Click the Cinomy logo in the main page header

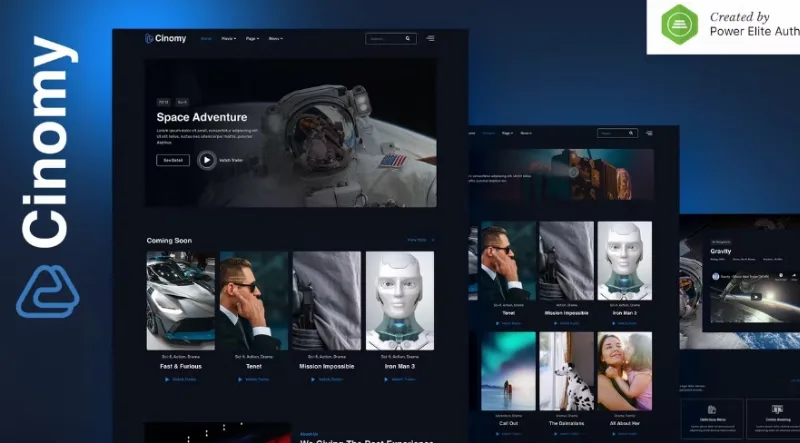[166, 38]
